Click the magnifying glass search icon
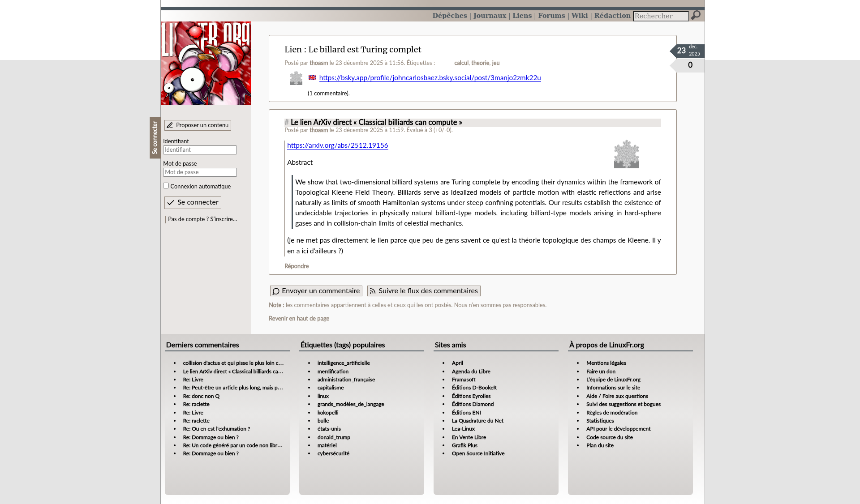Image resolution: width=860 pixels, height=504 pixels. (x=696, y=16)
